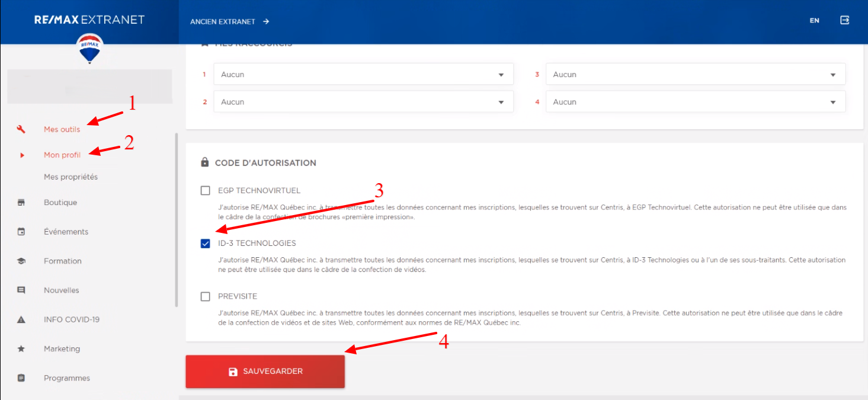This screenshot has height=400, width=868.
Task: Click the Sauvegarder button
Action: [x=265, y=372]
